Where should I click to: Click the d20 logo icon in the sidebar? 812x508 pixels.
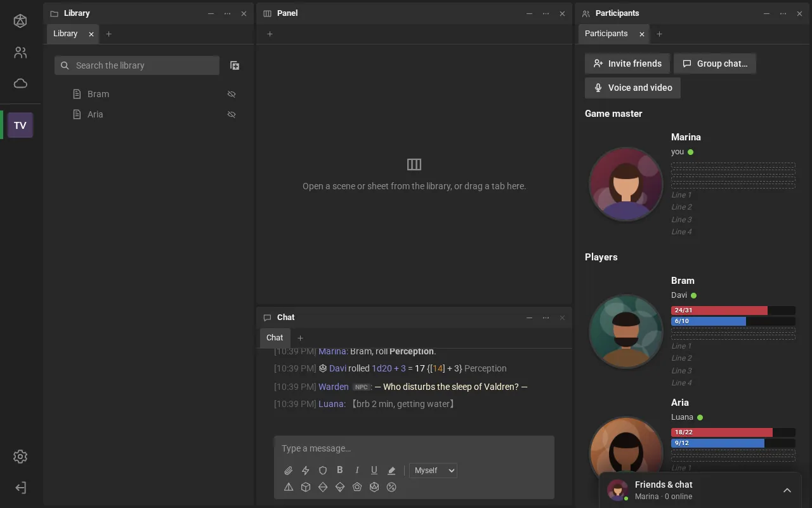[x=20, y=22]
